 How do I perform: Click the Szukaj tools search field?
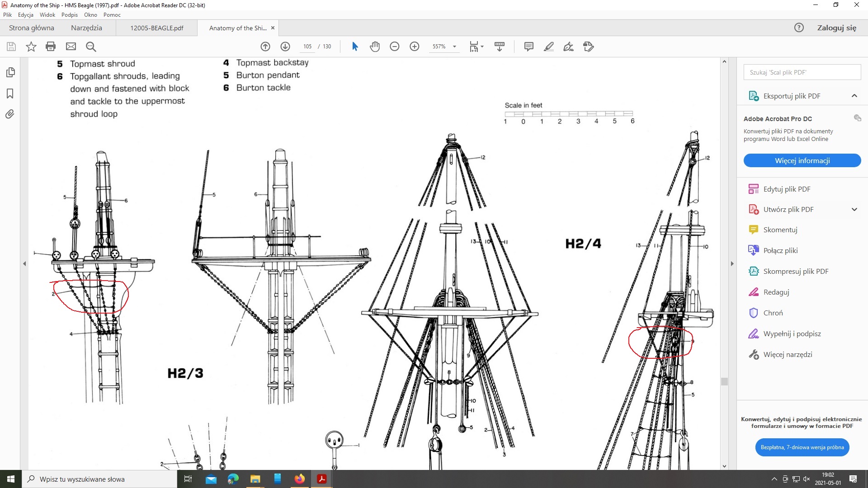[802, 72]
